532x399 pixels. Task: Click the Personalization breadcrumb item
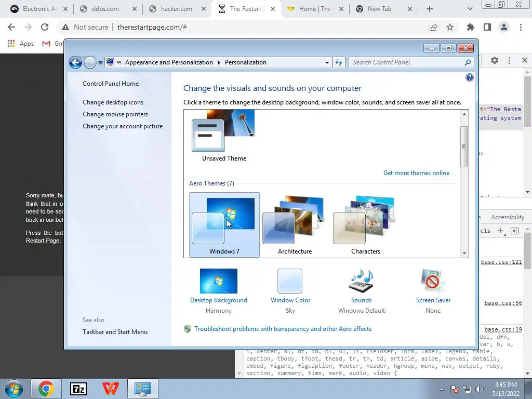click(246, 62)
